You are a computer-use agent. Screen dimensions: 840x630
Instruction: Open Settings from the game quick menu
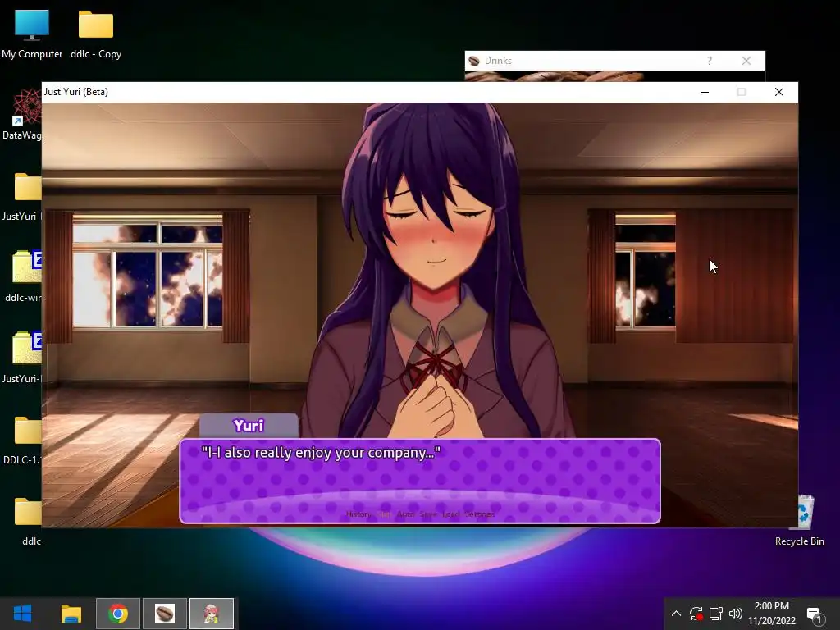click(479, 514)
